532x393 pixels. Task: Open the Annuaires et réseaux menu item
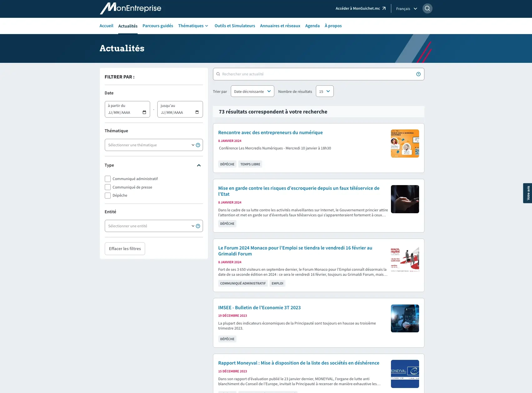tap(280, 26)
